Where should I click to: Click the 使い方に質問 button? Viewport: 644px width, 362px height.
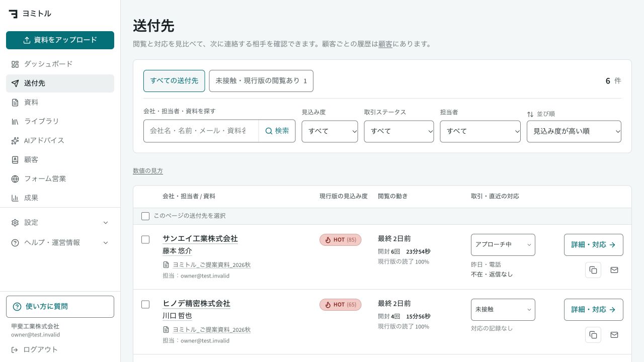coord(60,307)
